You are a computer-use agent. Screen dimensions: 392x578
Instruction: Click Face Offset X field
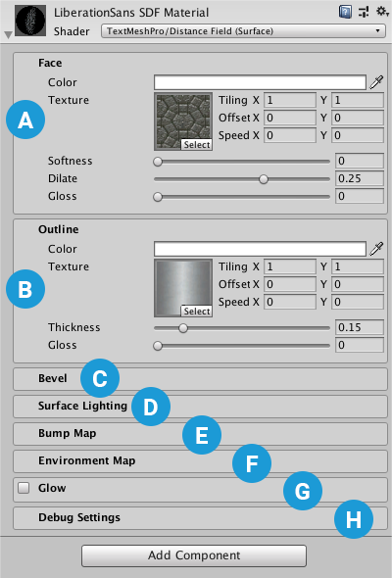(290, 118)
